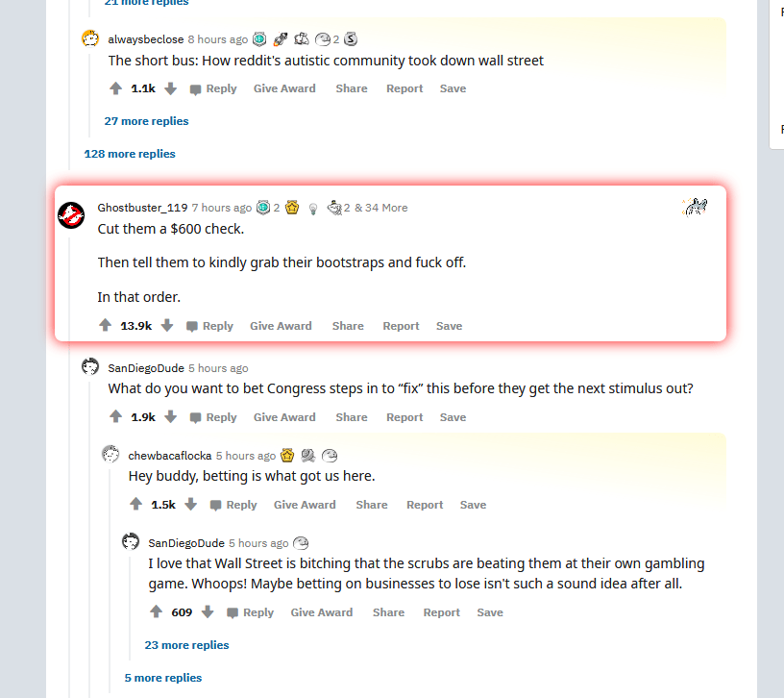Open chewbacaflocka's username profile link
This screenshot has width=784, height=698.
(169, 456)
